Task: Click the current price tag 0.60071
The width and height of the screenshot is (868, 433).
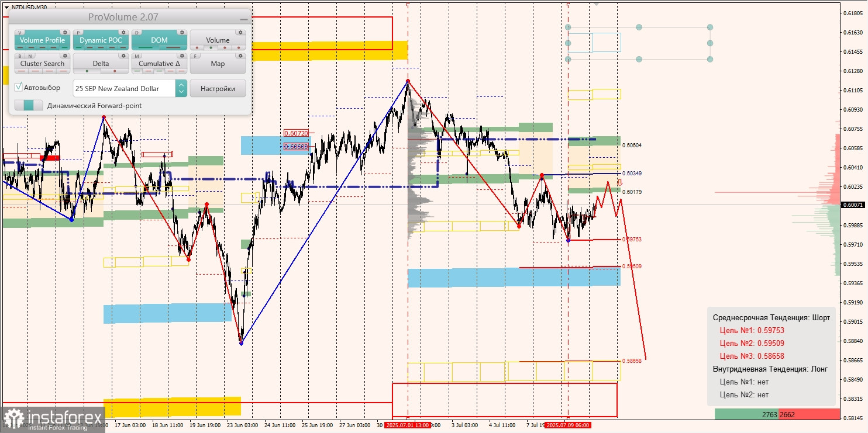Action: pos(854,205)
